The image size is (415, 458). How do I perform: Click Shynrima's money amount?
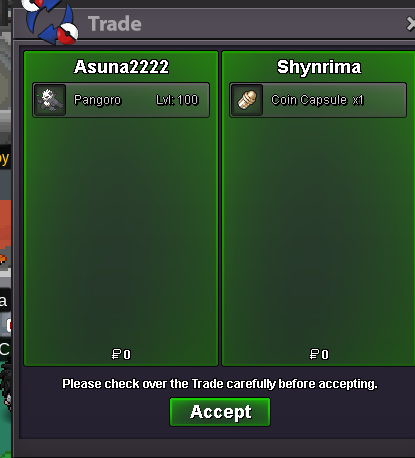[x=319, y=354]
